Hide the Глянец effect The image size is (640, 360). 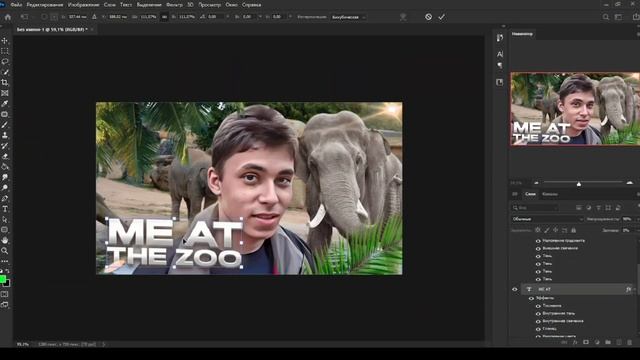(x=538, y=329)
